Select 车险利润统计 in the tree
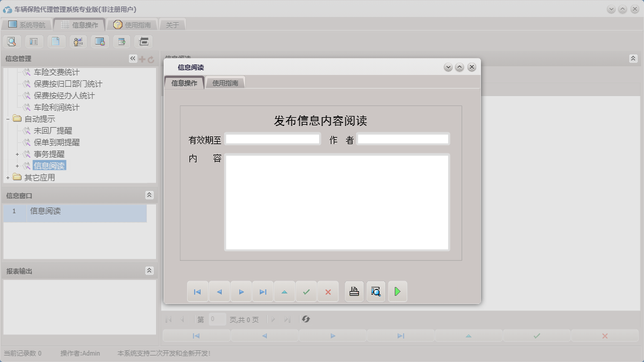The image size is (644, 362). pyautogui.click(x=56, y=107)
